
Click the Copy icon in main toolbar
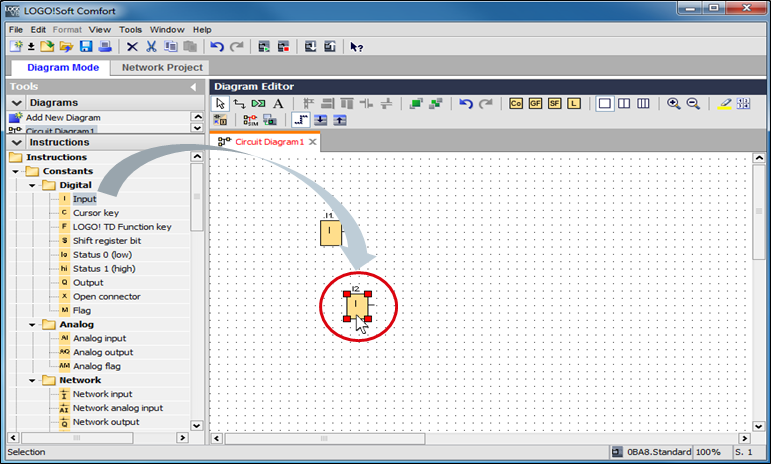pyautogui.click(x=171, y=47)
